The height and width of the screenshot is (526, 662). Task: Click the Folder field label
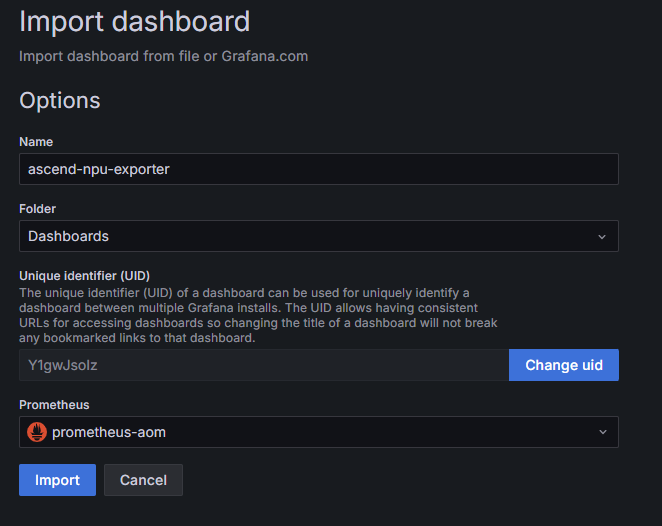click(x=37, y=209)
